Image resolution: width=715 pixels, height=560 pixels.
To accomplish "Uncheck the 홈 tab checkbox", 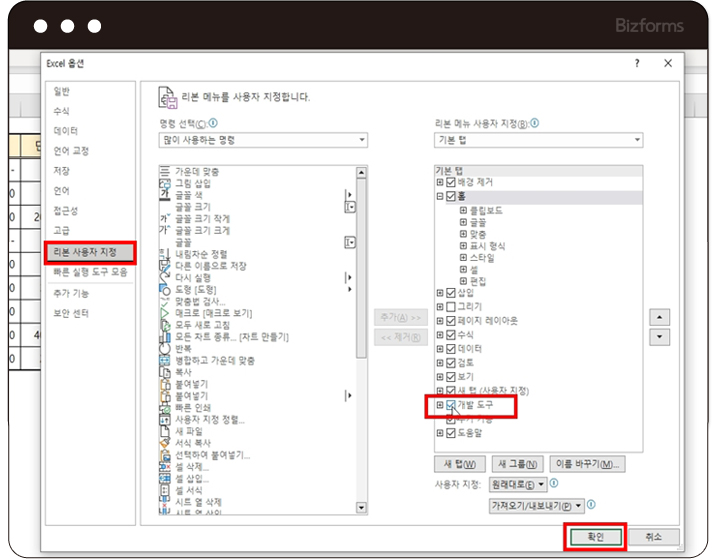I will coord(451,197).
